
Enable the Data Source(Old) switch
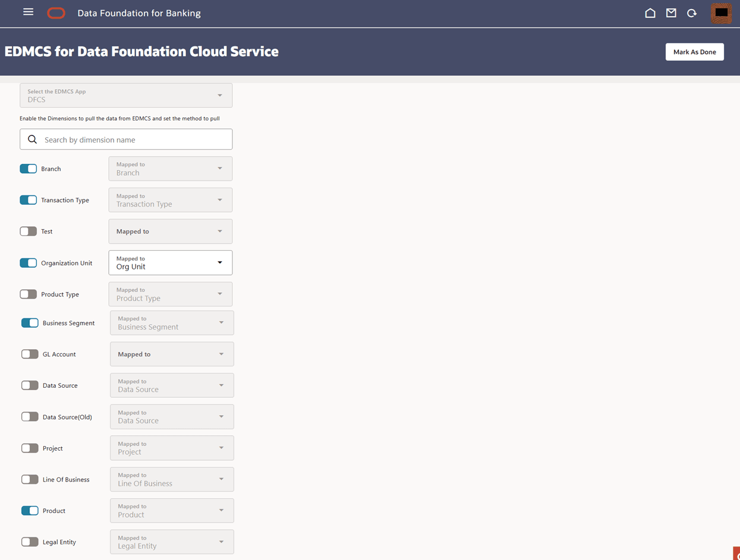[x=30, y=417]
